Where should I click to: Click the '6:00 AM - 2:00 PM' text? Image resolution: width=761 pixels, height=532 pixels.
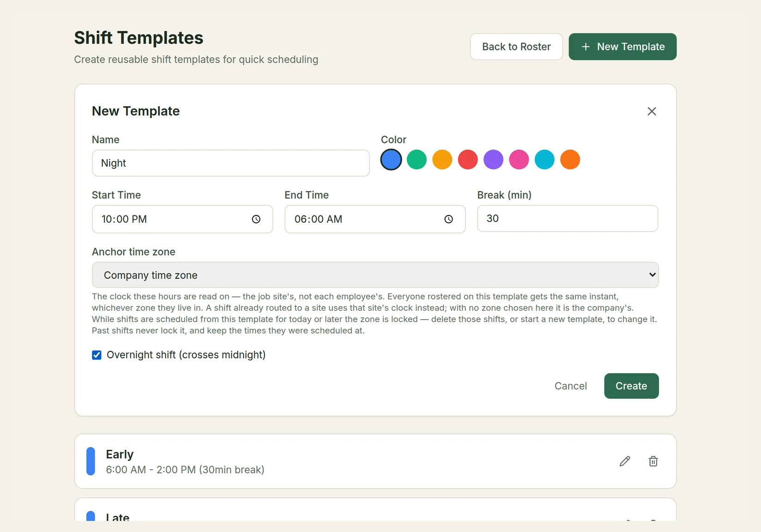click(x=151, y=470)
